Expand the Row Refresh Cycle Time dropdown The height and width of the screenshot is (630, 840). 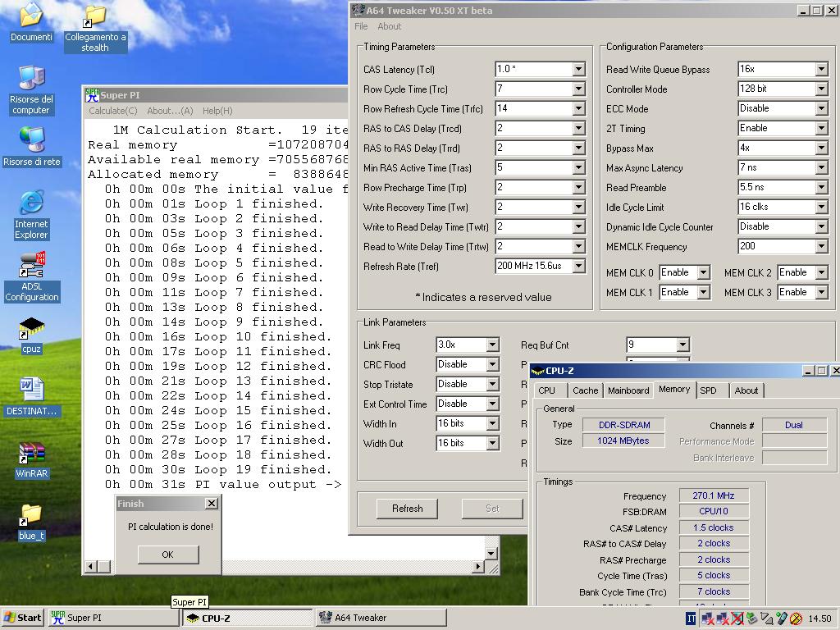578,109
